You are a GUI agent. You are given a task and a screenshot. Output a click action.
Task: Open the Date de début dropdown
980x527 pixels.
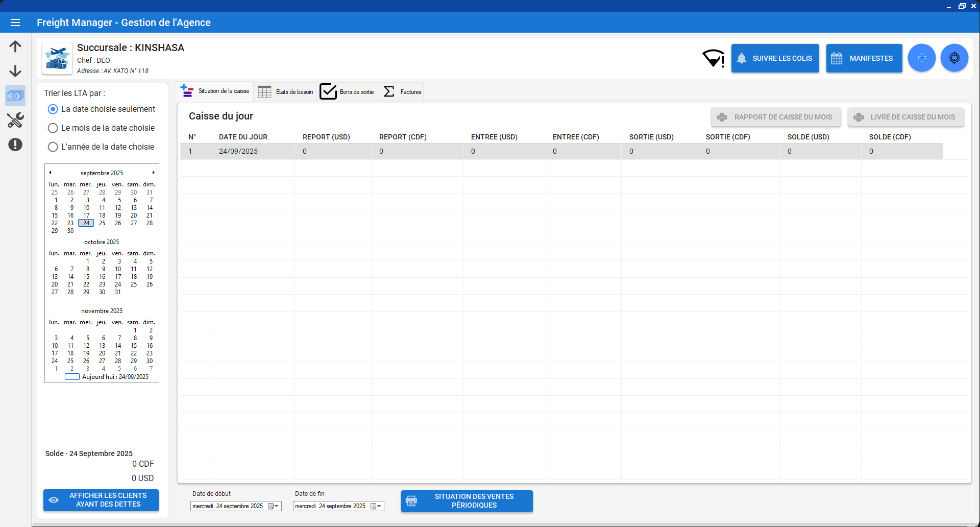[277, 506]
